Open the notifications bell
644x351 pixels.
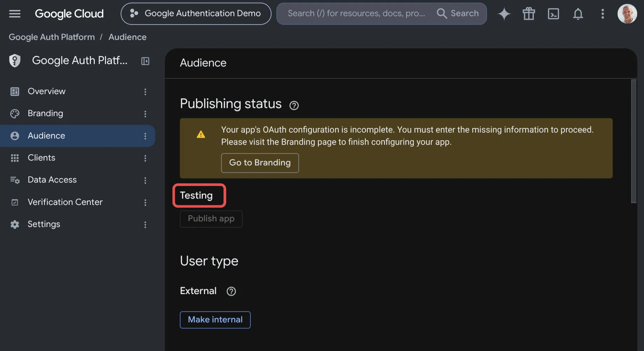point(578,14)
